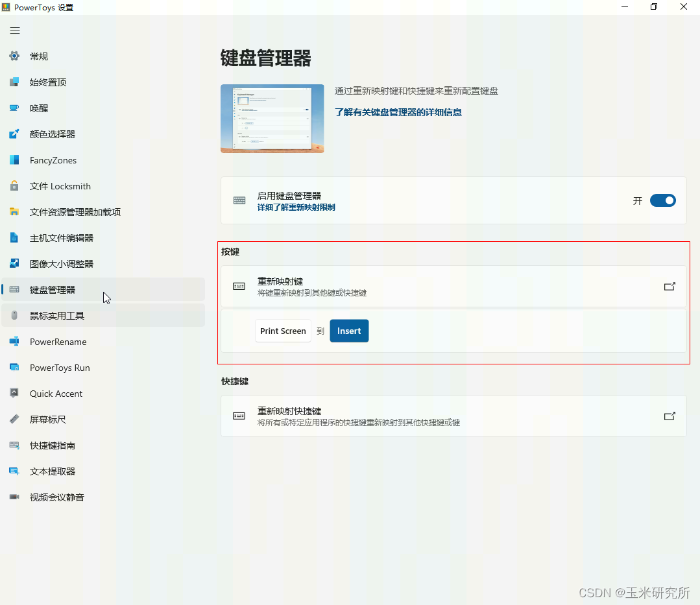This screenshot has width=700, height=605.
Task: Click the 视频会议静音 camera icon
Action: [x=14, y=497]
